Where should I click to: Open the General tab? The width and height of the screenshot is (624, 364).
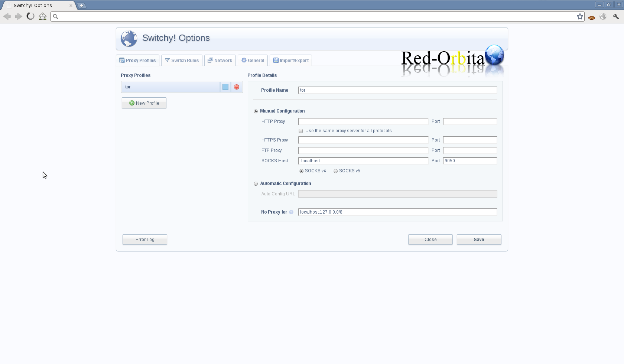pyautogui.click(x=253, y=61)
